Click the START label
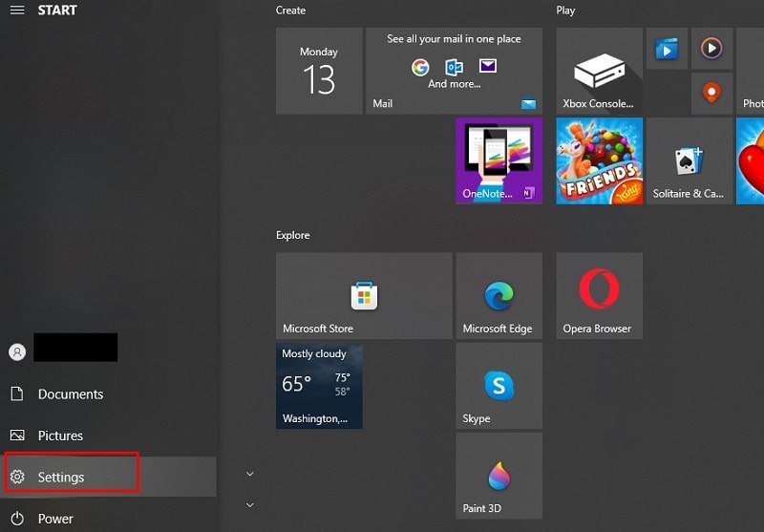 [57, 10]
